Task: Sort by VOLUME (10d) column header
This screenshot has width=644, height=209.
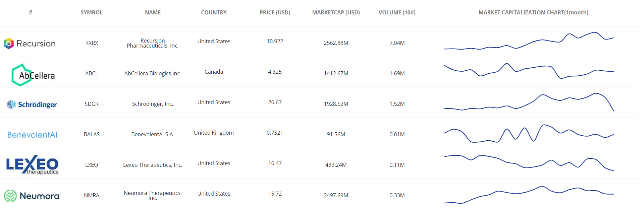Action: coord(397,12)
